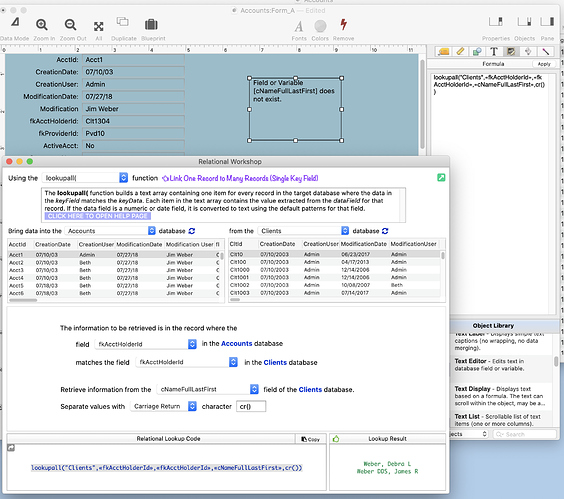The width and height of the screenshot is (564, 499).
Task: Click the fkProviderId field value Pvd10
Action: (x=133, y=133)
